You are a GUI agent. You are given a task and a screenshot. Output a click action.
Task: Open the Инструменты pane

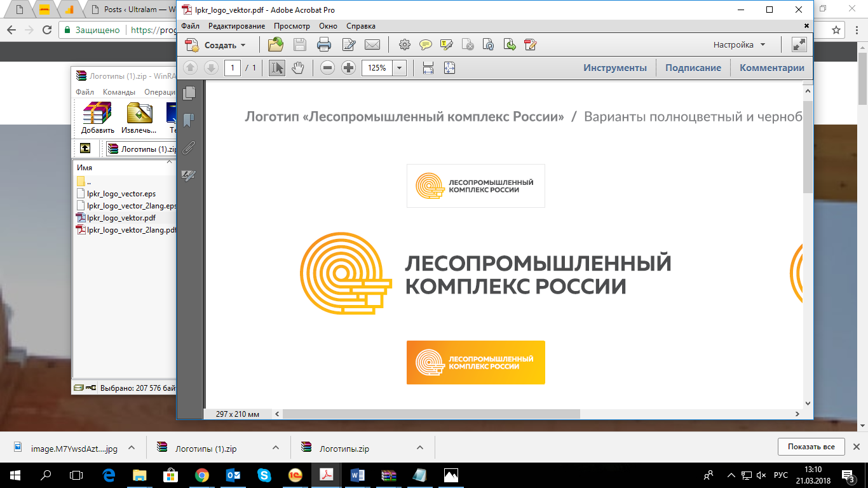[x=615, y=68]
